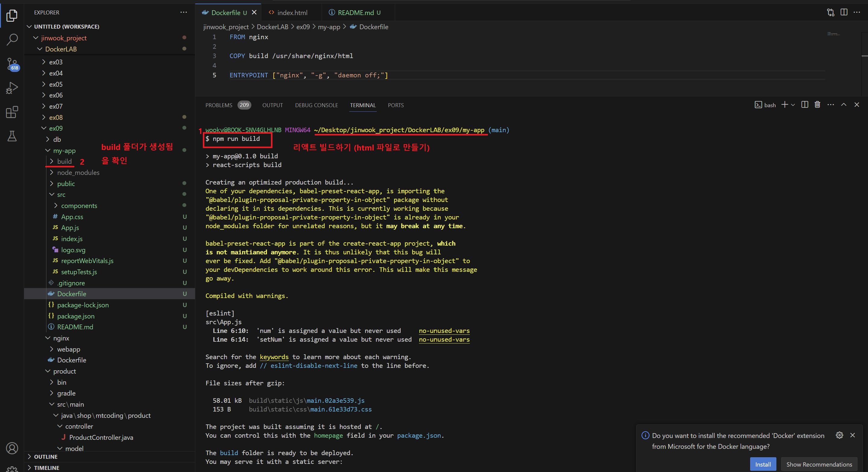Kill terminal with the trash icon

817,105
